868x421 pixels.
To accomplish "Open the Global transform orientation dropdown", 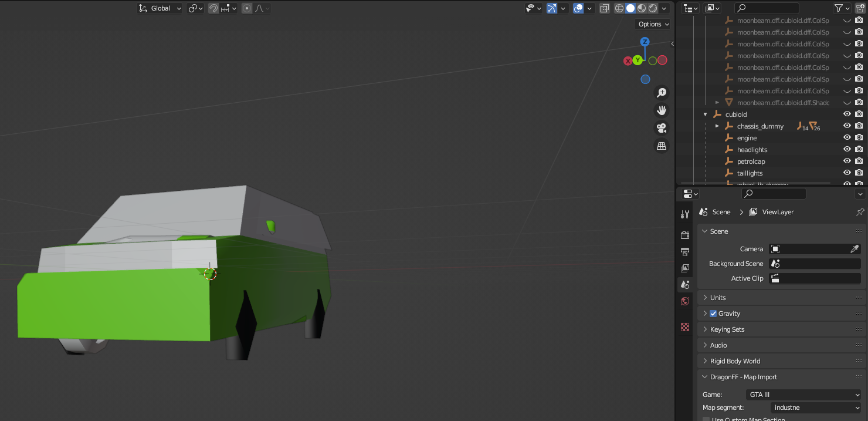I will pos(160,8).
